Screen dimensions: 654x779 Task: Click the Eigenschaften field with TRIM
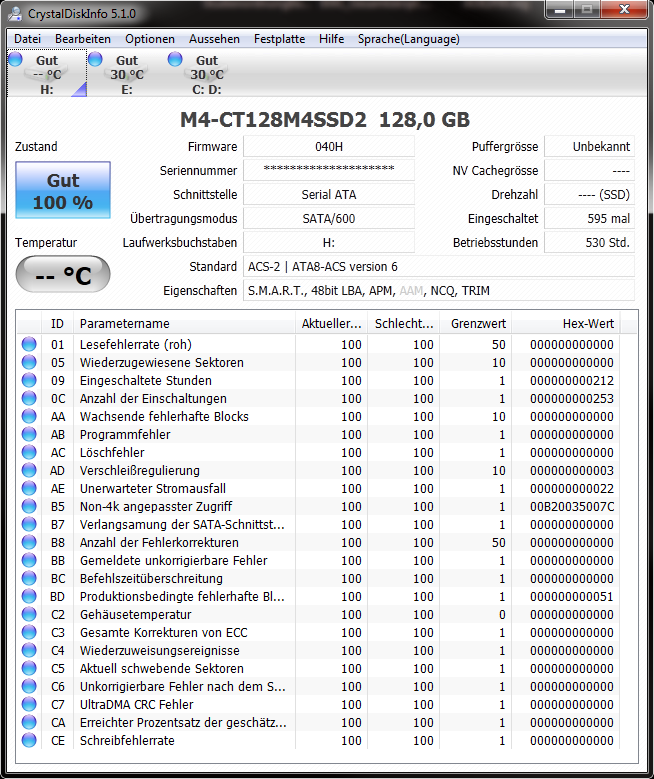pyautogui.click(x=439, y=291)
